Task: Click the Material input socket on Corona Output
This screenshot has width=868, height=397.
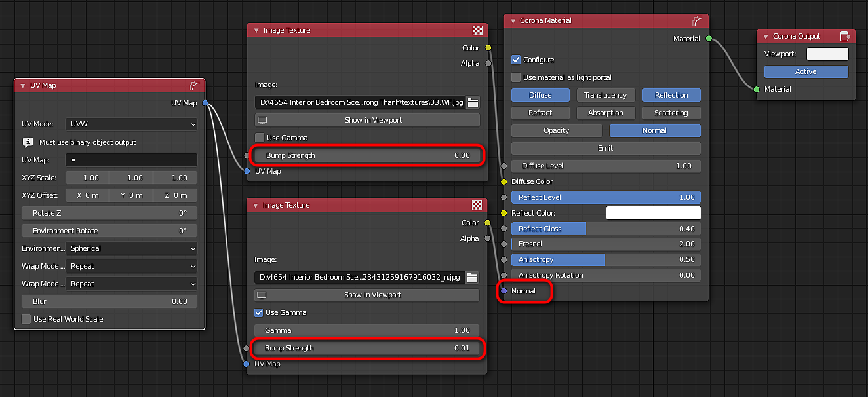Action: pos(757,89)
